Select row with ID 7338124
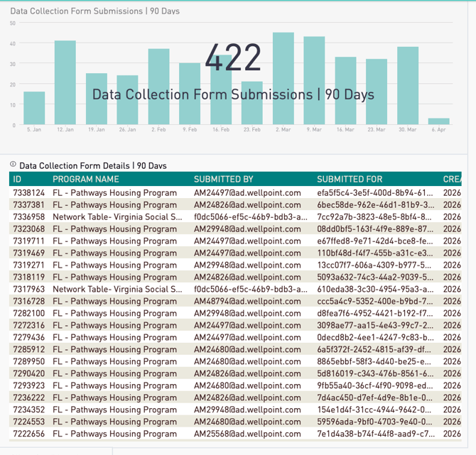 pyautogui.click(x=29, y=192)
